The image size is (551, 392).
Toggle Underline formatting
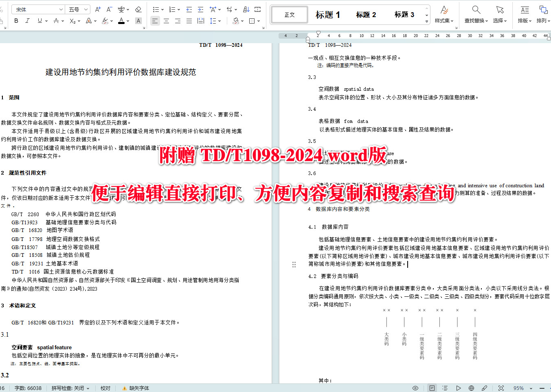(40, 21)
